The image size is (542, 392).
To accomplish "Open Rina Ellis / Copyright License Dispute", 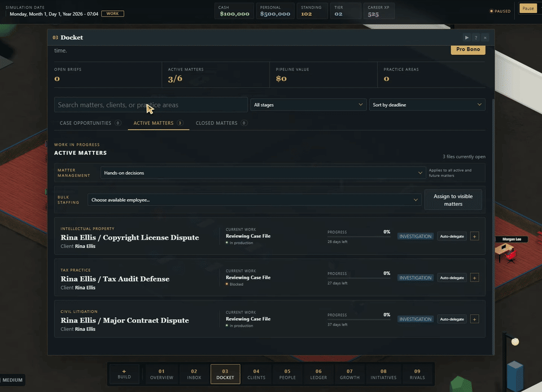I will [130, 237].
